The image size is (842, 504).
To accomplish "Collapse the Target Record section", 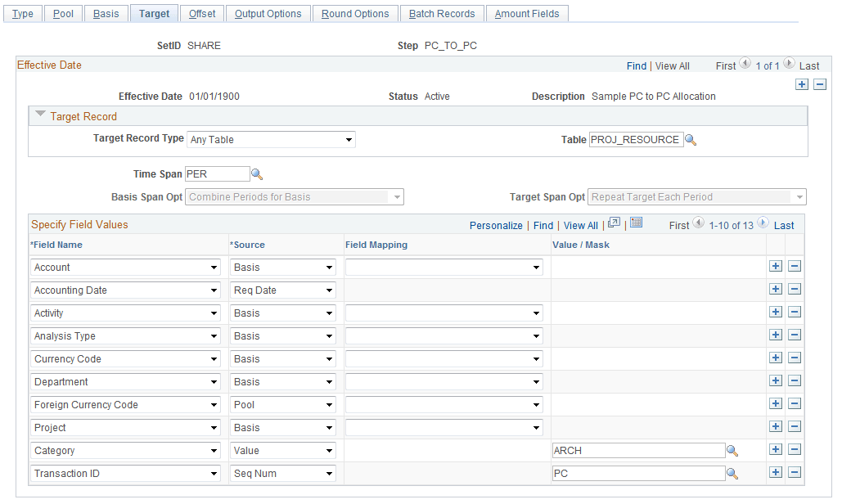I will click(40, 115).
